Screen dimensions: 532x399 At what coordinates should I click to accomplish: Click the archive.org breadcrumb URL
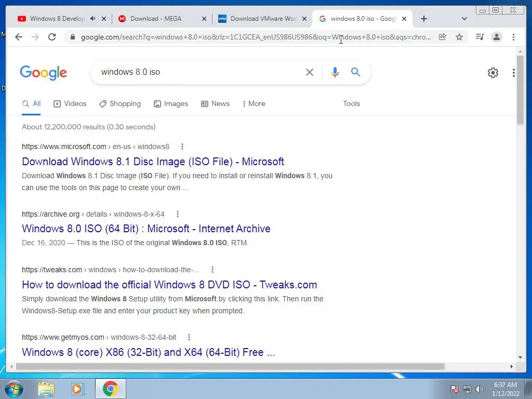click(x=93, y=214)
